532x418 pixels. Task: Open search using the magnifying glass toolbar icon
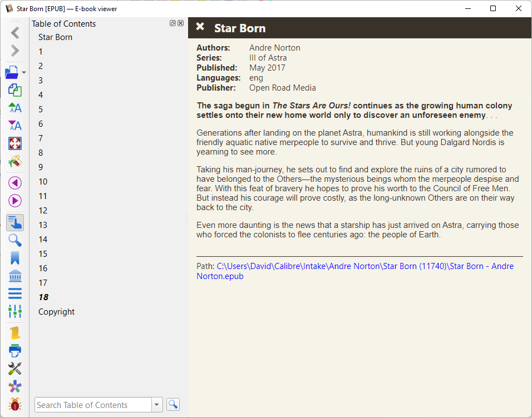15,240
